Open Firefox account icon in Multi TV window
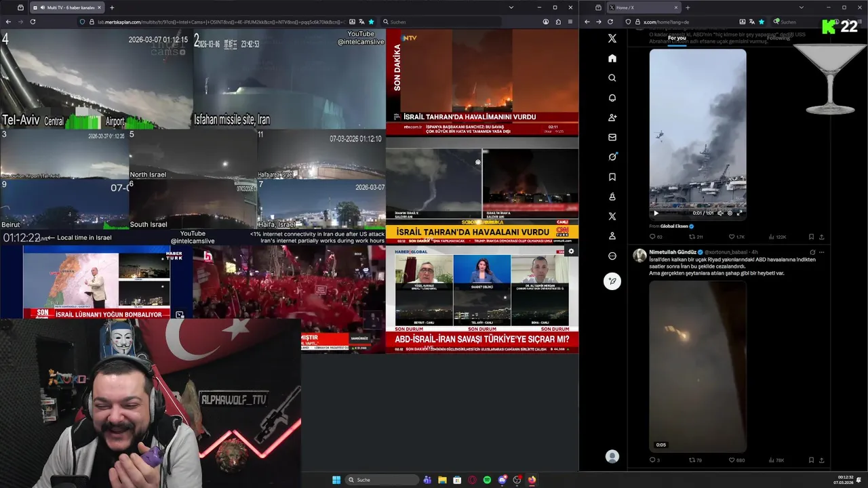Screen dimensions: 868x488 click(546, 22)
